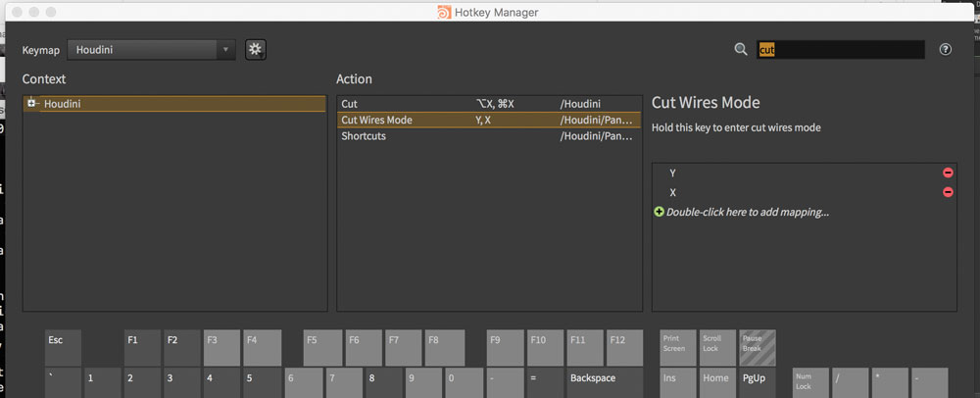Click the numpad slash key
This screenshot has width=980, height=398.
point(850,383)
